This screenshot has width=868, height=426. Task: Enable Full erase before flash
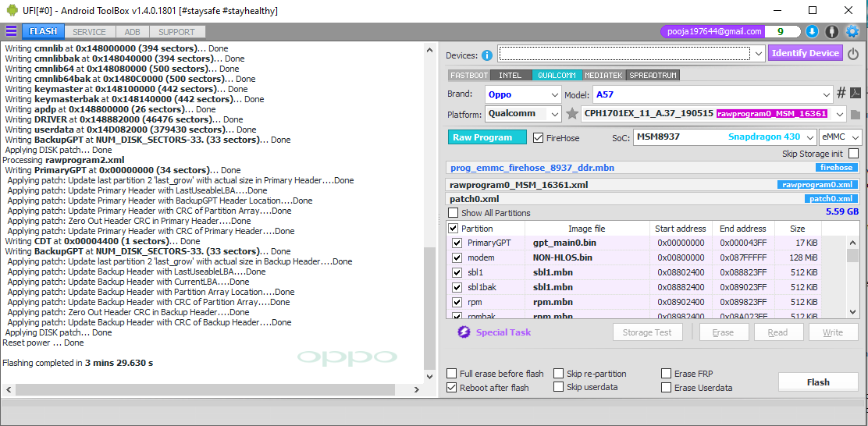click(x=452, y=374)
